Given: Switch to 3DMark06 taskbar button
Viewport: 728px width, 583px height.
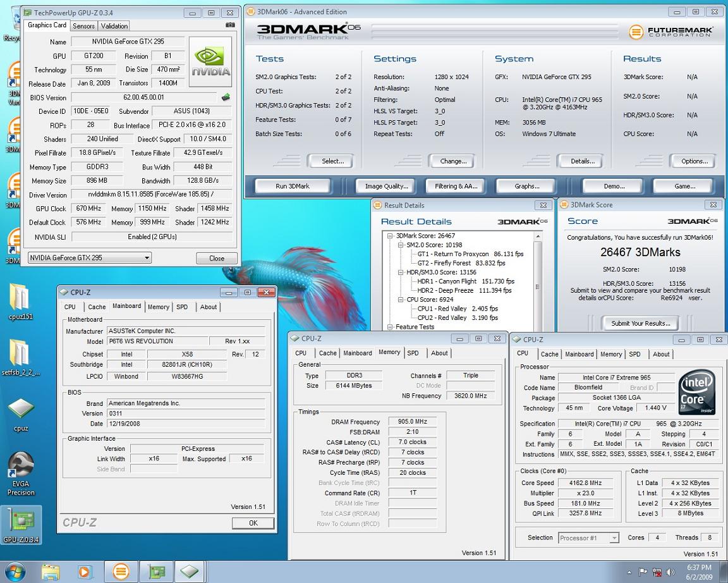Looking at the screenshot, I should click(x=121, y=572).
